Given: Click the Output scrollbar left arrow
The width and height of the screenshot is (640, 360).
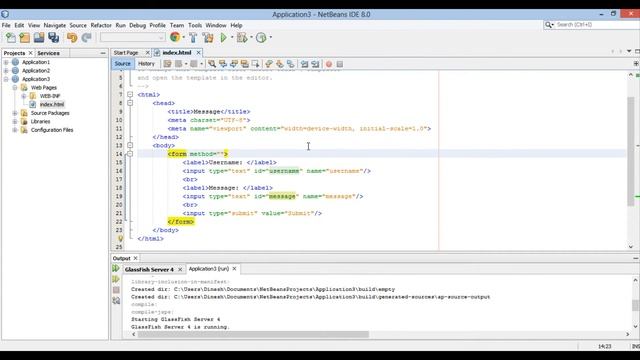Looking at the screenshot, I should point(134,334).
